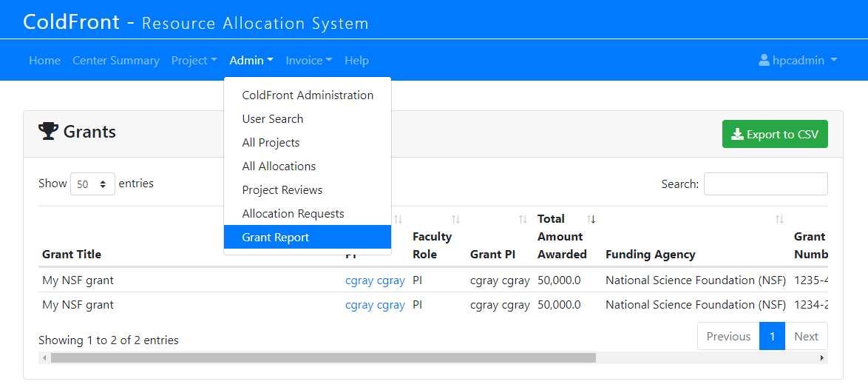This screenshot has width=868, height=390.
Task: Export grants with Export to CSV
Action: pyautogui.click(x=775, y=134)
